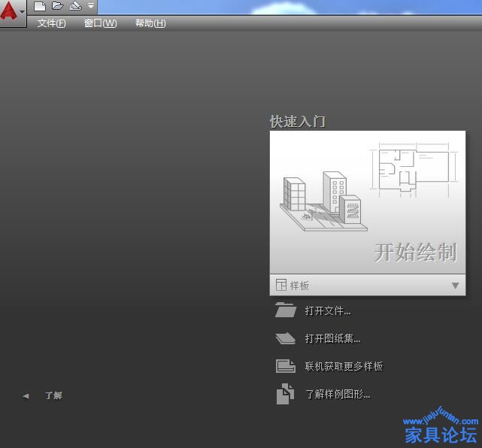
Task: Click the sheet set icon next to 打开图纸集
Action: 286,338
